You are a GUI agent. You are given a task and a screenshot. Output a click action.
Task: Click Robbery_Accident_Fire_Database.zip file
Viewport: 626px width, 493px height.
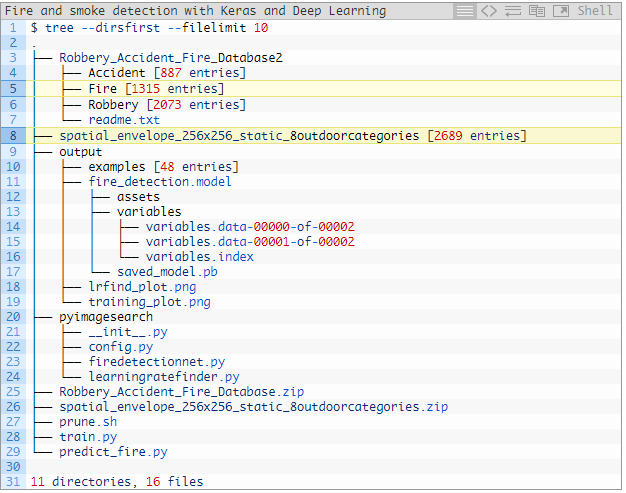(x=182, y=392)
